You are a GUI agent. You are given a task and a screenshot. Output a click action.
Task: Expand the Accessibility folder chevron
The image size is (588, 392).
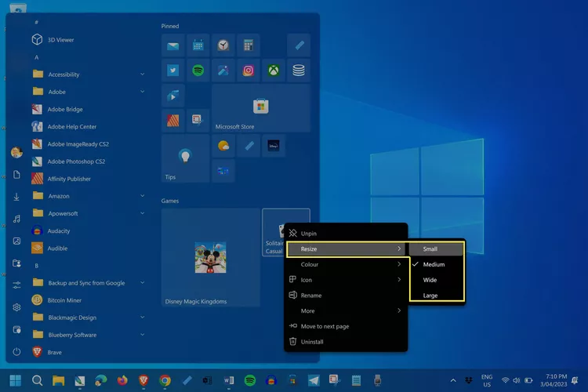pyautogui.click(x=143, y=74)
